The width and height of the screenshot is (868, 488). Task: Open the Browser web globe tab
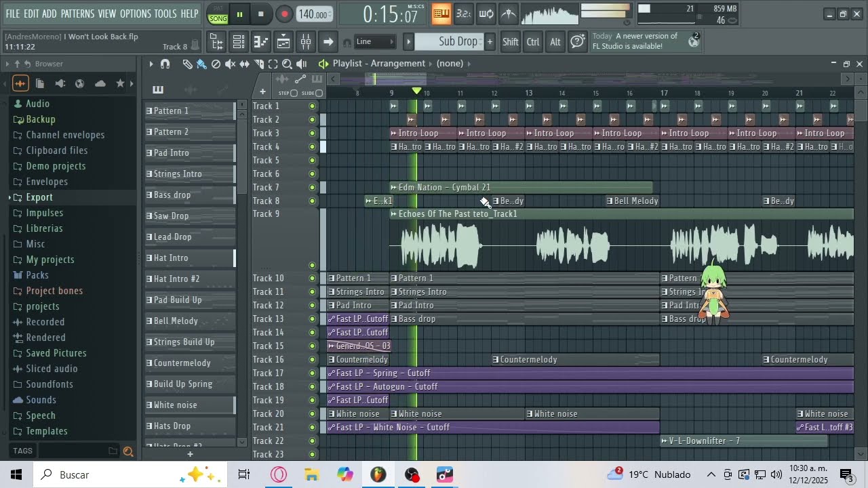coord(79,83)
